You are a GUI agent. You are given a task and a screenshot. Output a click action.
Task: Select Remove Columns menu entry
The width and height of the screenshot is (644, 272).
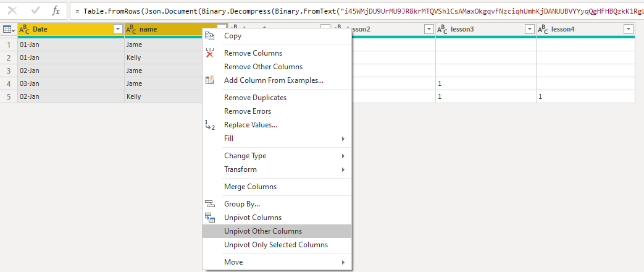coord(277,53)
